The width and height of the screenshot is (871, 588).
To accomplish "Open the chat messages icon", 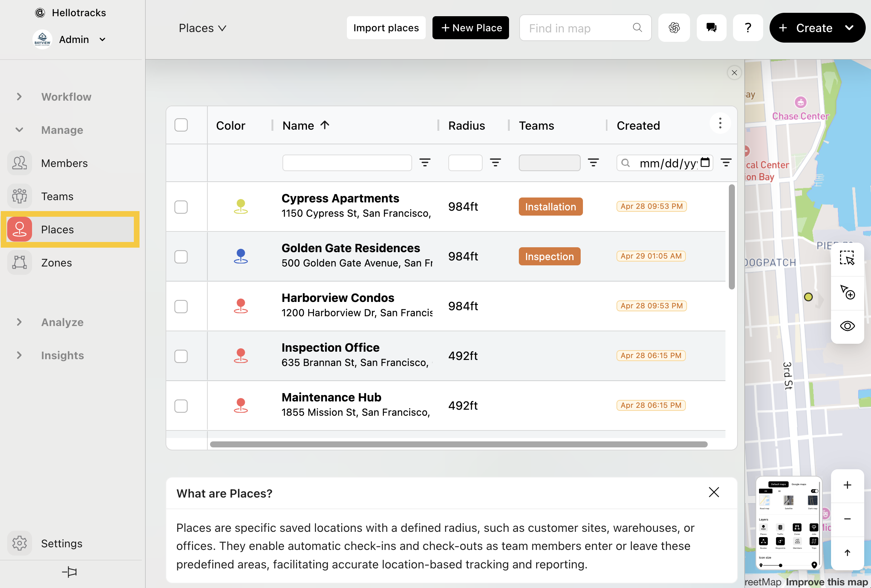I will (711, 28).
